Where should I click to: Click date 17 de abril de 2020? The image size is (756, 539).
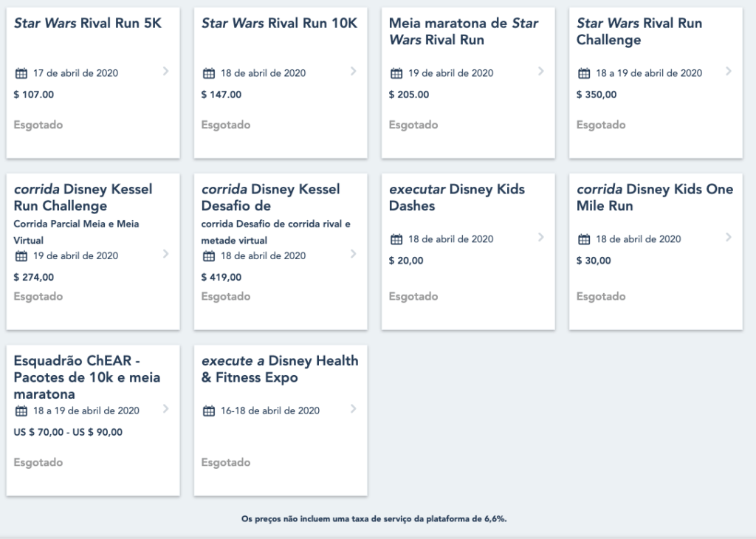[76, 73]
